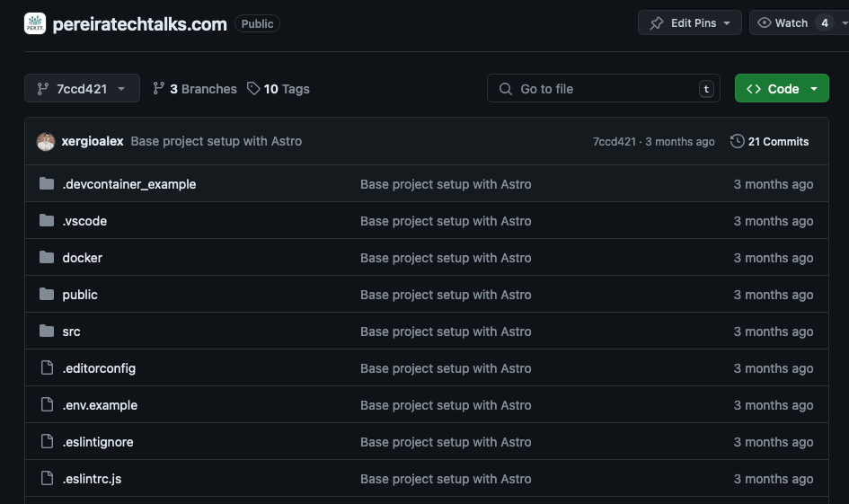The image size is (849, 504).
Task: Click the .env.example file icon
Action: click(47, 405)
